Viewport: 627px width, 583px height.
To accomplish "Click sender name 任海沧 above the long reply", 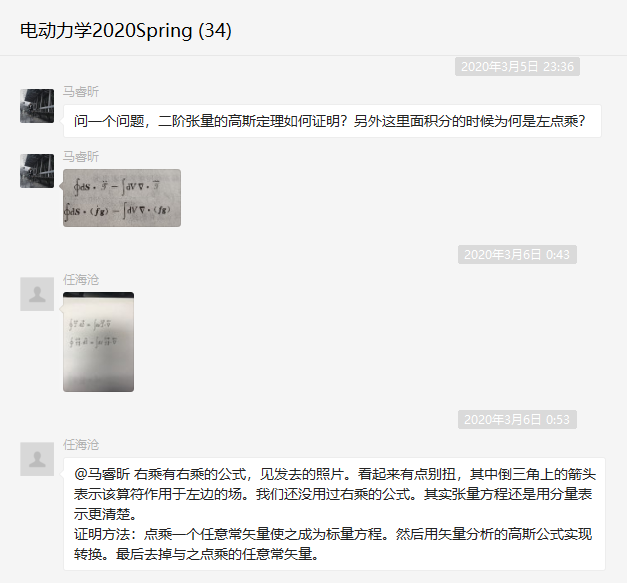I will [x=81, y=445].
